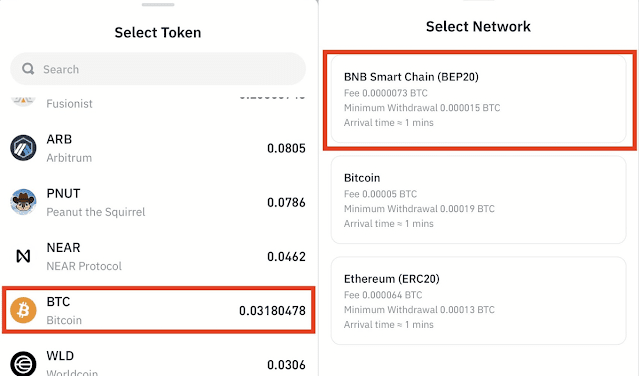The height and width of the screenshot is (376, 640).
Task: Pick the WLD Worldcoin token row
Action: (158, 363)
